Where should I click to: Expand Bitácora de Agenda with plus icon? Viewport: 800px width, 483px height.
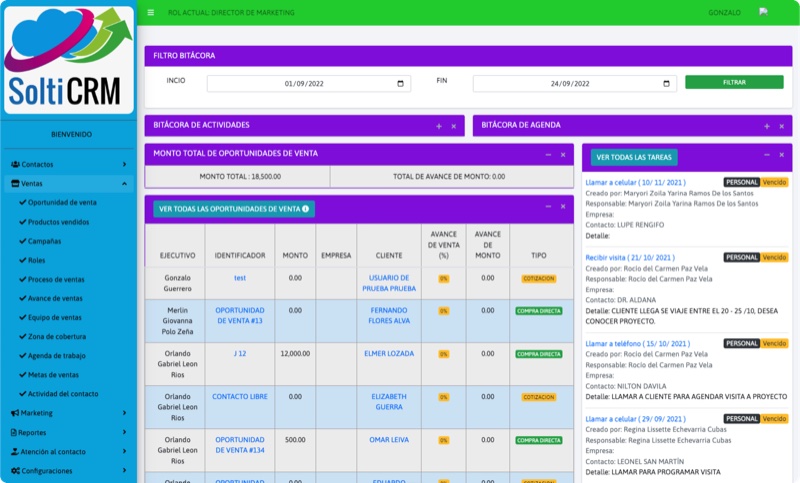[767, 126]
